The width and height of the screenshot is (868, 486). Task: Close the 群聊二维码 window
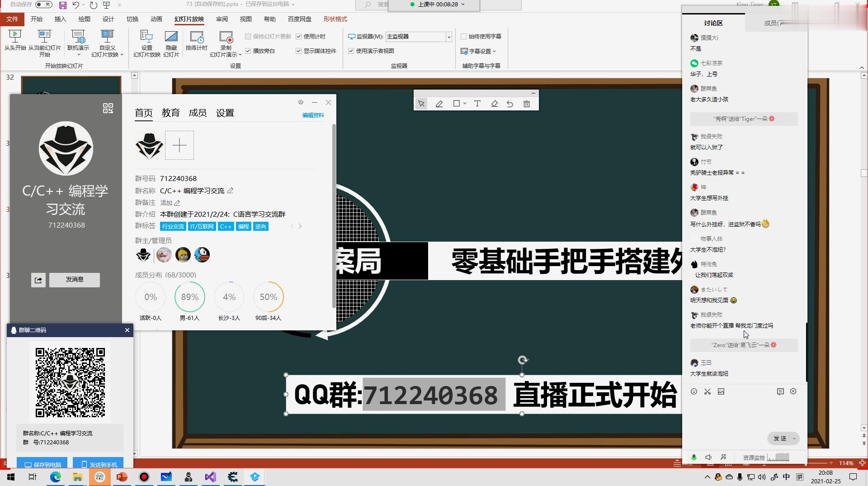click(x=127, y=330)
